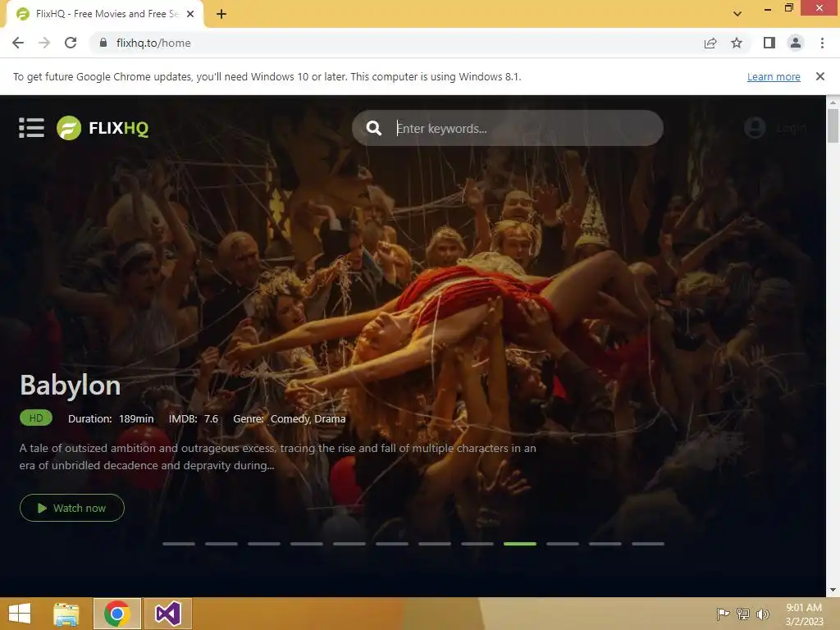Start Babylon with Watch now
This screenshot has height=630, width=840.
(72, 508)
